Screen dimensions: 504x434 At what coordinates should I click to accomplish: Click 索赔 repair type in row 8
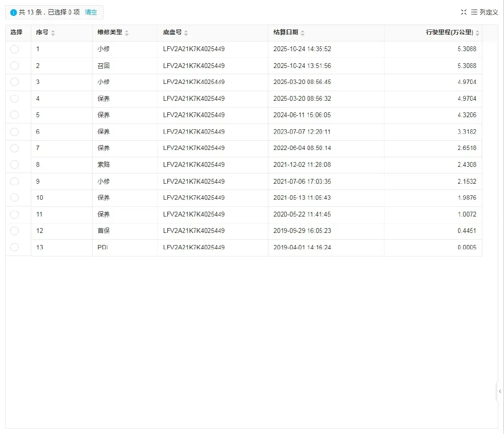click(x=104, y=164)
